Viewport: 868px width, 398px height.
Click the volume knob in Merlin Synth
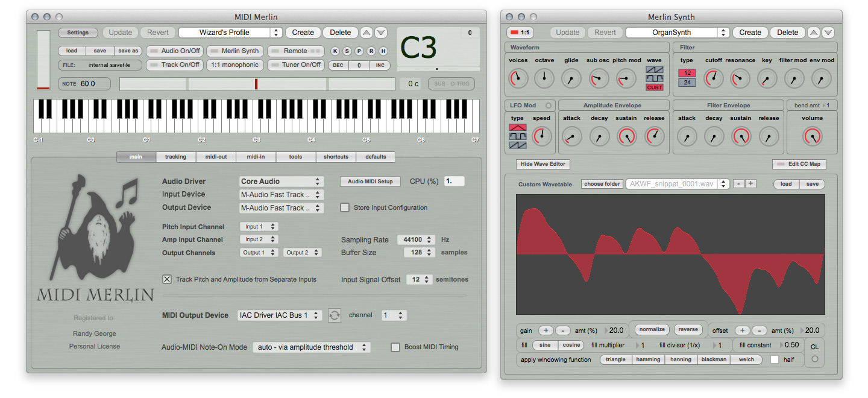813,136
